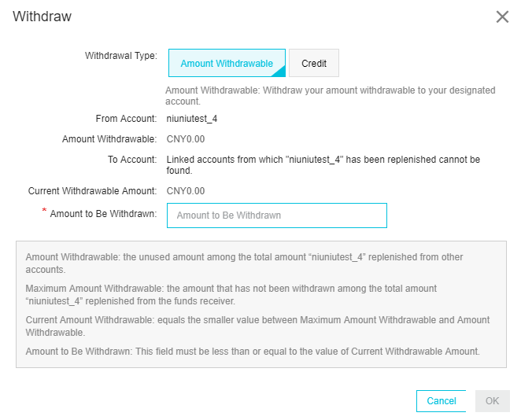Click the Current Amount Withdrawable explanation paragraph
The image size is (521, 420).
pyautogui.click(x=257, y=326)
